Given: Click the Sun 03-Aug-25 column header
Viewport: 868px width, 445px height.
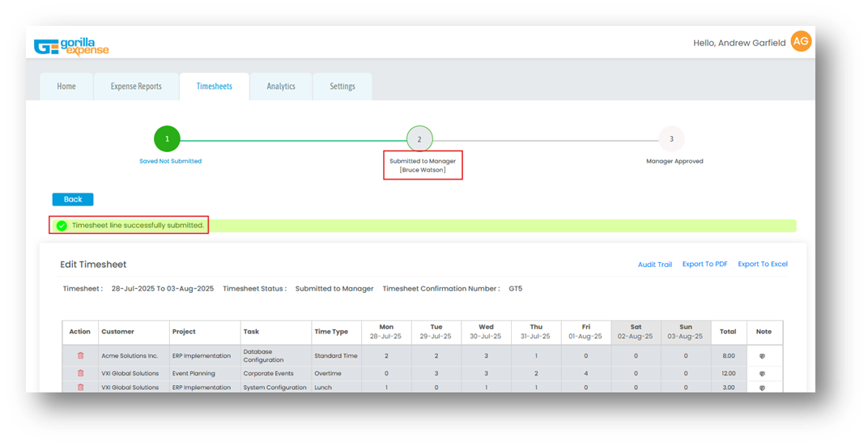Looking at the screenshot, I should click(x=685, y=332).
